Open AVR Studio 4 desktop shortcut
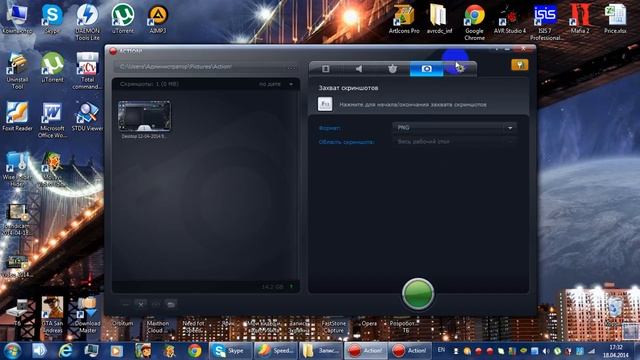The width and height of the screenshot is (640, 360). (x=510, y=19)
